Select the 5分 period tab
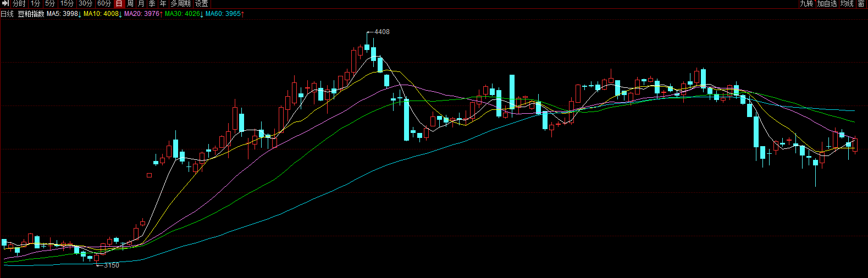Screen dimensions: 868x278 (x=50, y=3)
